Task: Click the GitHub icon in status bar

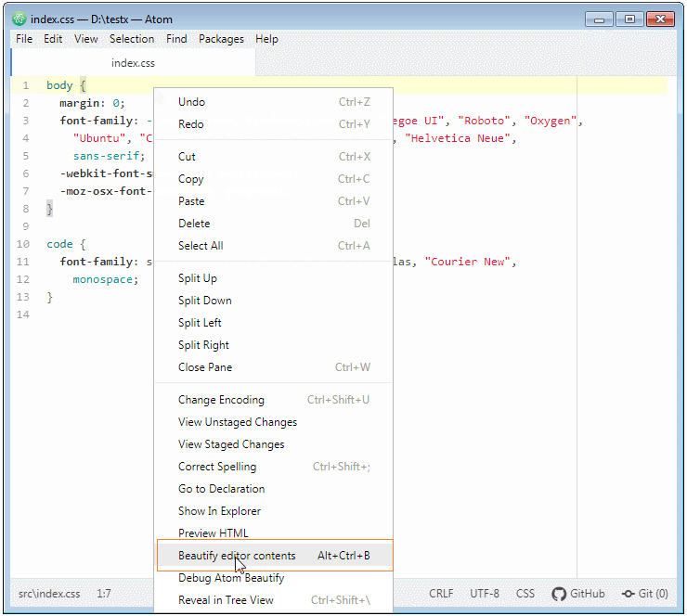Action: pos(559,594)
